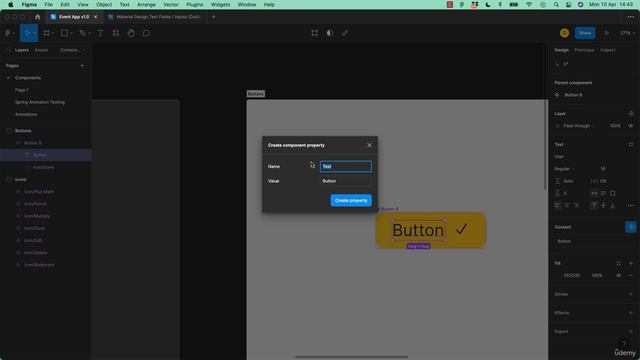The width and height of the screenshot is (640, 360).
Task: Select vertical align bottom text option
Action: click(612, 205)
